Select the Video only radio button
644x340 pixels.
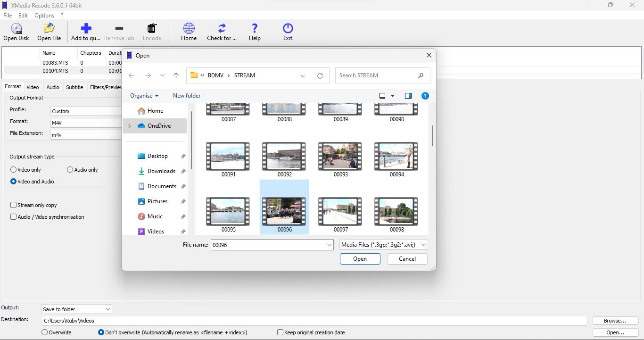tap(14, 170)
